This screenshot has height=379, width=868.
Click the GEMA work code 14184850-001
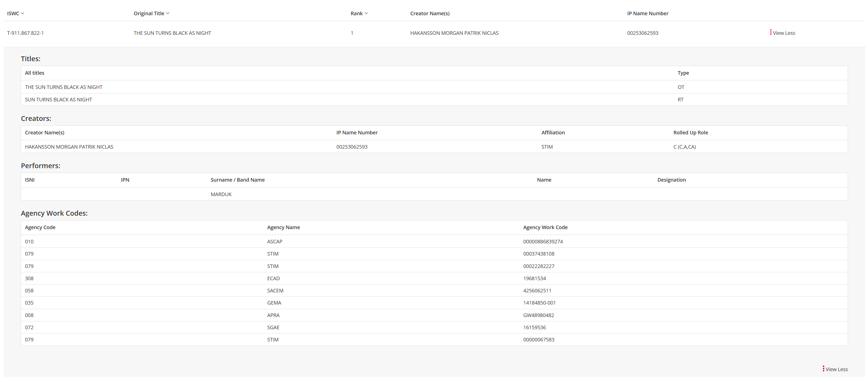click(539, 303)
